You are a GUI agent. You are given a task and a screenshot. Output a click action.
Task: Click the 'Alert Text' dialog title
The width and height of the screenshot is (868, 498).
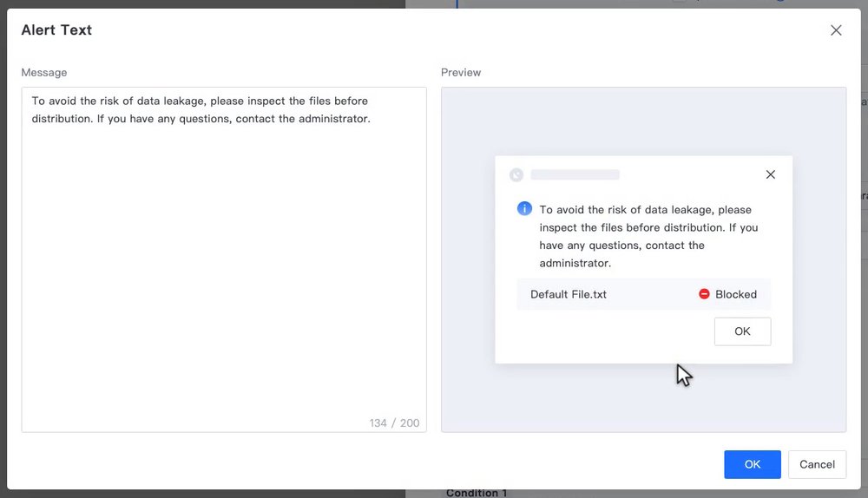point(56,29)
